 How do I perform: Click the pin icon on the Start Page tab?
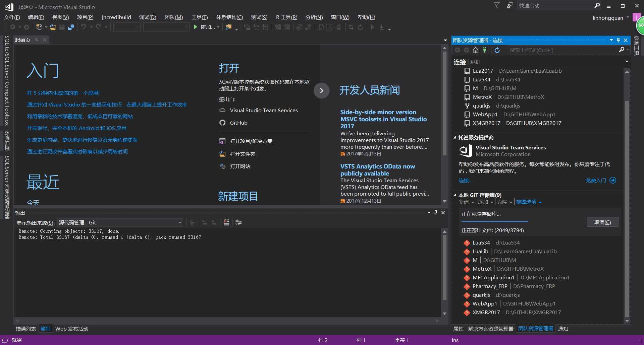coord(37,40)
